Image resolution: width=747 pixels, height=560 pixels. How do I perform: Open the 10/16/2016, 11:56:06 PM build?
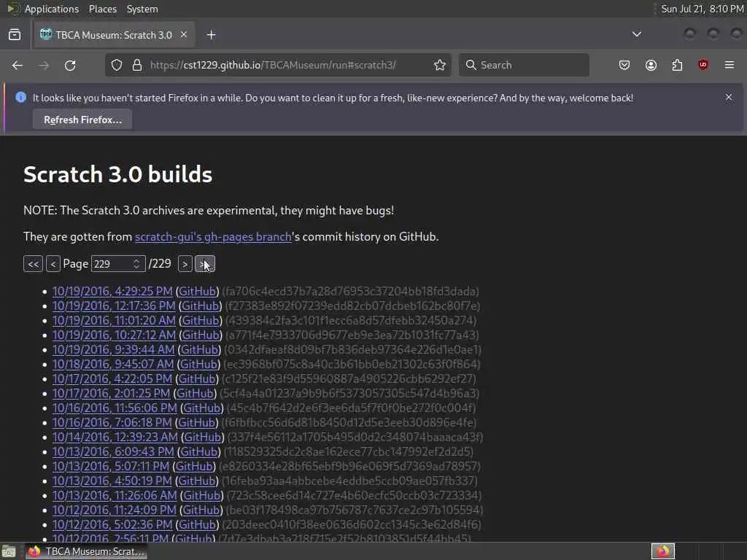(115, 408)
